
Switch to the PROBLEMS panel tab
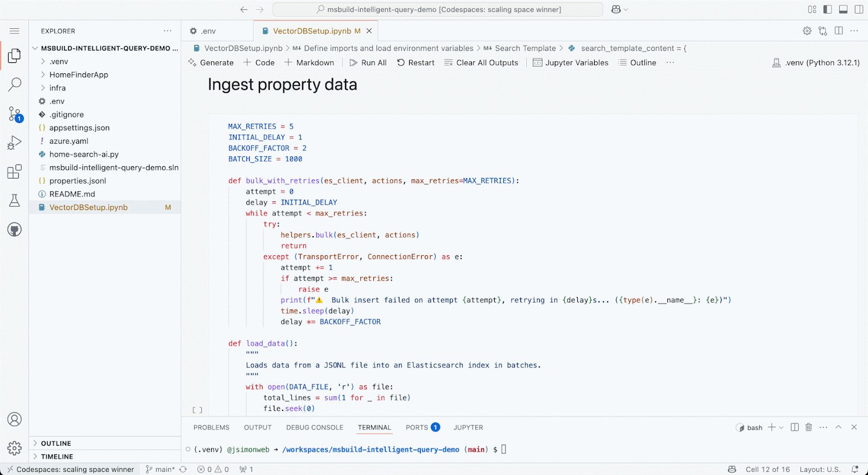[x=211, y=428]
